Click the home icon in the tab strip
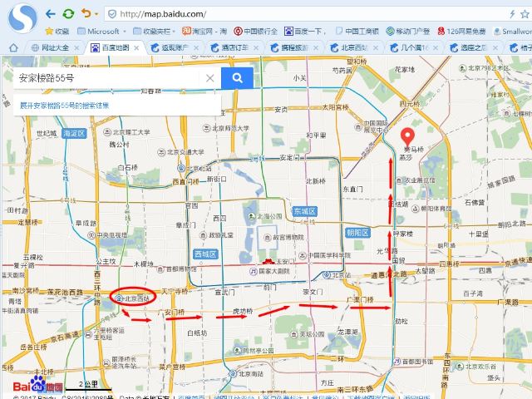 pyautogui.click(x=13, y=47)
